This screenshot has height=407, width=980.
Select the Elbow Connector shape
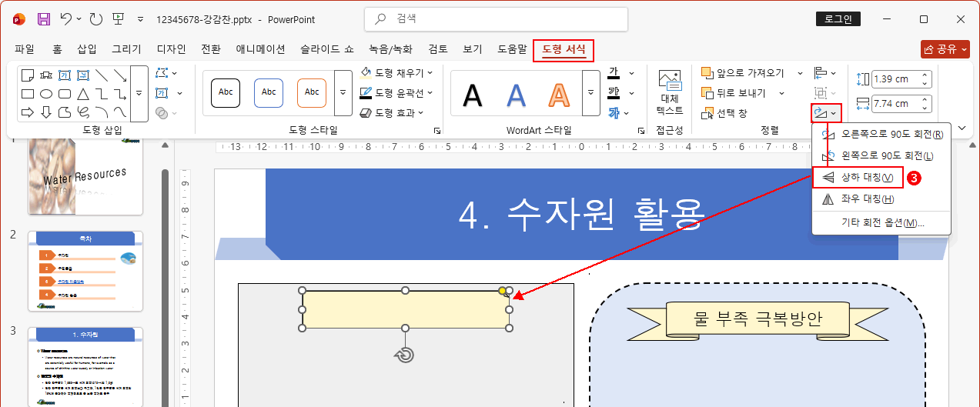(x=102, y=94)
